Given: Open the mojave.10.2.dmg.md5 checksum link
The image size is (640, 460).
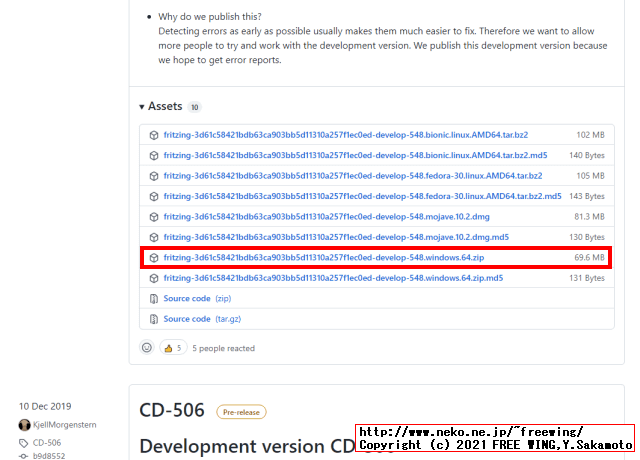Looking at the screenshot, I should coord(336,237).
